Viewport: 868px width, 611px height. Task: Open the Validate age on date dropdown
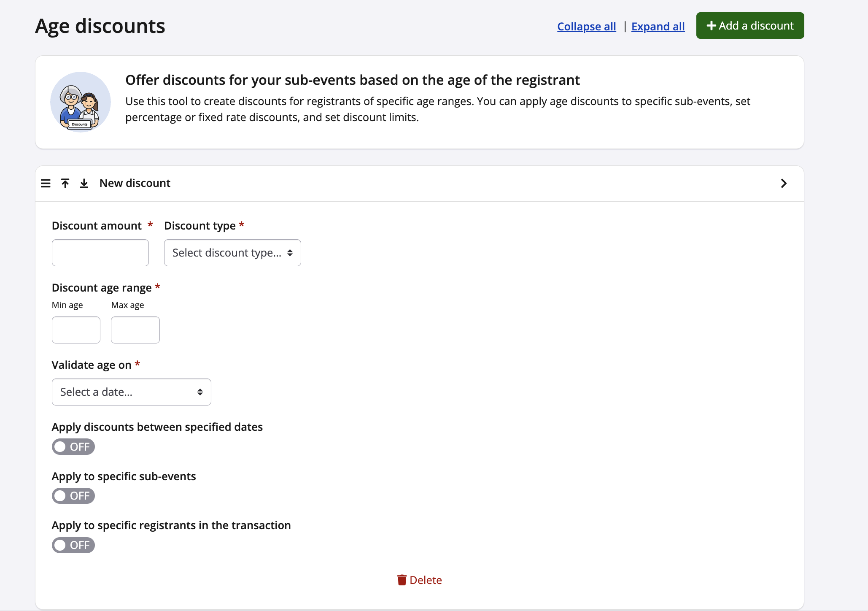click(131, 392)
